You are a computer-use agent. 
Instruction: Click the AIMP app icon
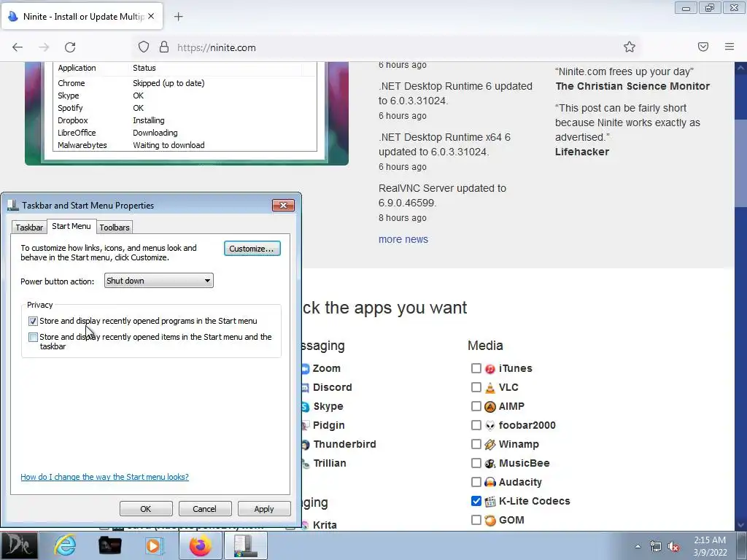point(489,407)
